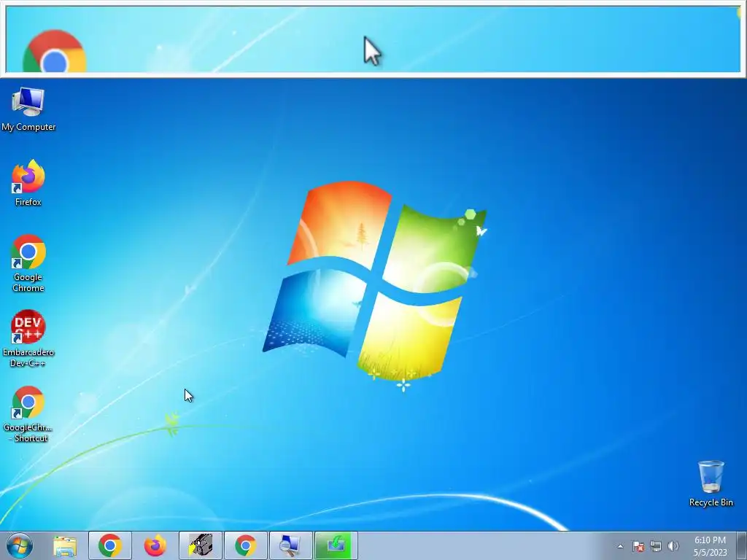The image size is (747, 560).
Task: Select the Embarcadero Dev-C++ desktop shortcut
Action: pyautogui.click(x=28, y=338)
